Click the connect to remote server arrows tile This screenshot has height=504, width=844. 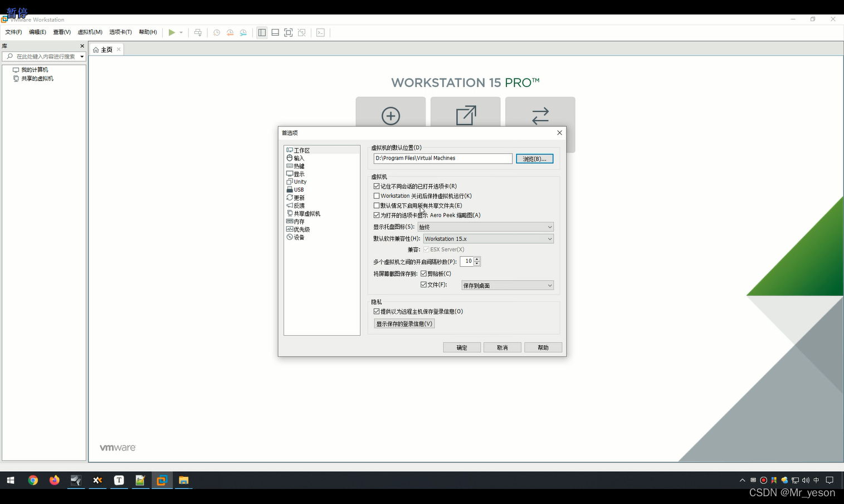pyautogui.click(x=540, y=116)
